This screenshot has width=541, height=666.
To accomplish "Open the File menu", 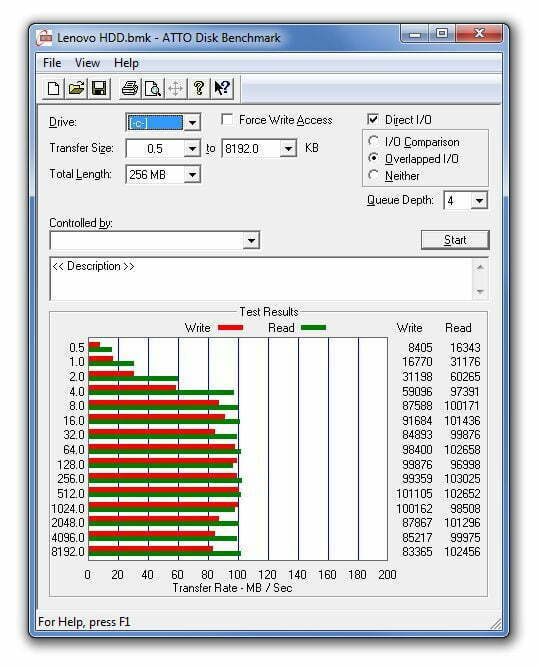I will click(x=52, y=63).
